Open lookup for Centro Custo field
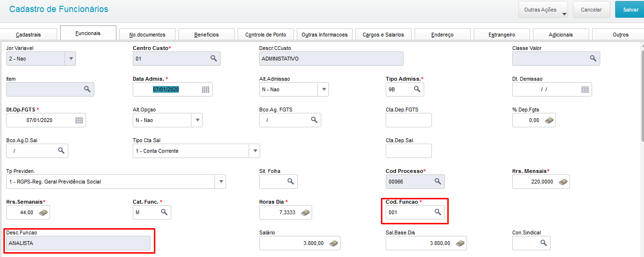Image resolution: width=644 pixels, height=257 pixels. 214,59
